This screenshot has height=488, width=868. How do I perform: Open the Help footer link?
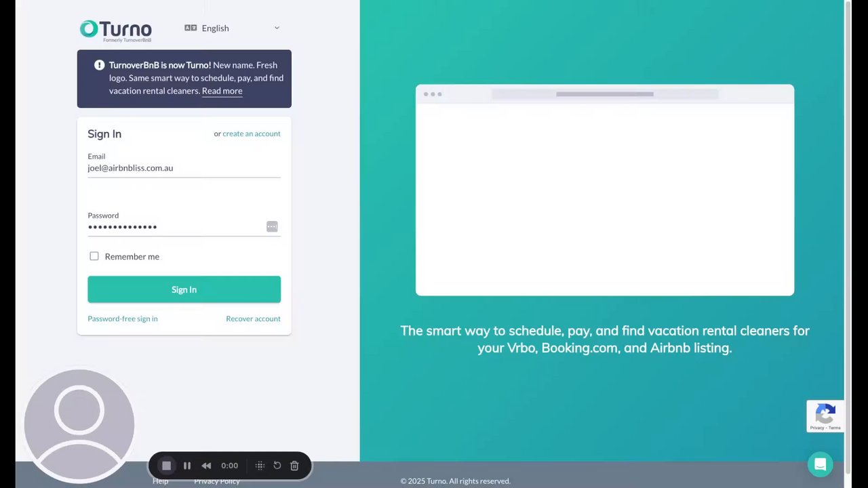coord(160,481)
